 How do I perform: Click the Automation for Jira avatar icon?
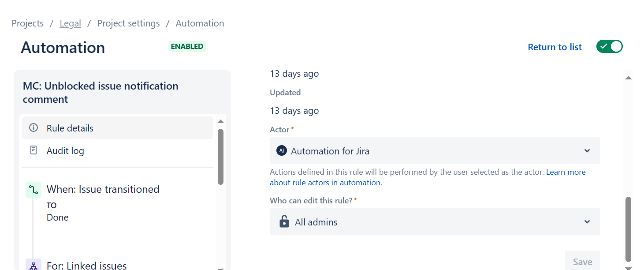[x=283, y=150]
